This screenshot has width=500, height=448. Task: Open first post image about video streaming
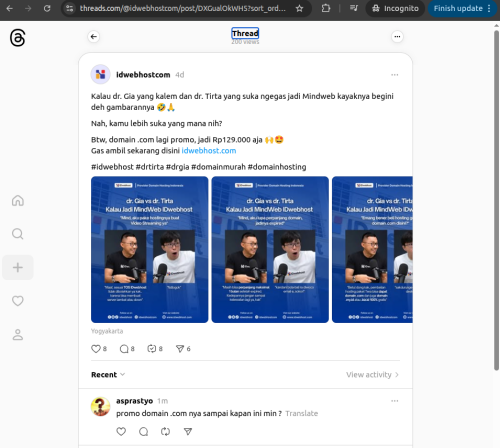[150, 249]
